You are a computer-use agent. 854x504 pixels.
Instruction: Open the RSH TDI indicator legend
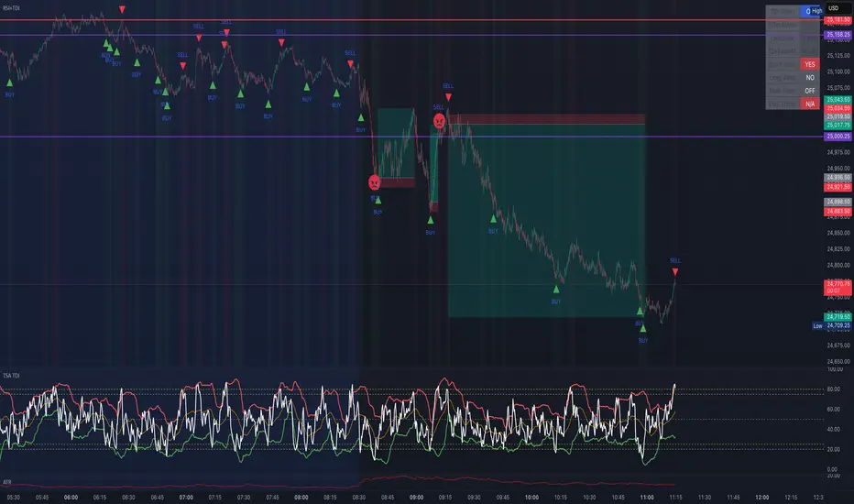click(11, 7)
